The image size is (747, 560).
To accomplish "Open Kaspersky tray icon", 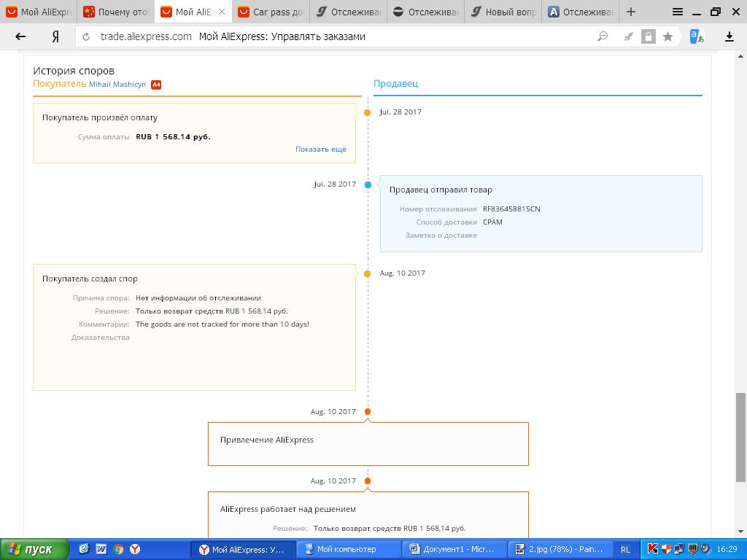I will click(653, 549).
